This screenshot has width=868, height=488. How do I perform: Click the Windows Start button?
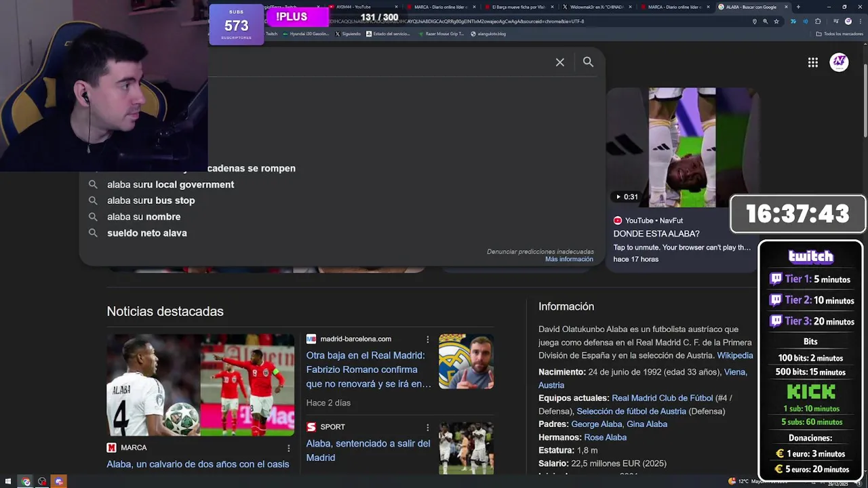pyautogui.click(x=8, y=481)
